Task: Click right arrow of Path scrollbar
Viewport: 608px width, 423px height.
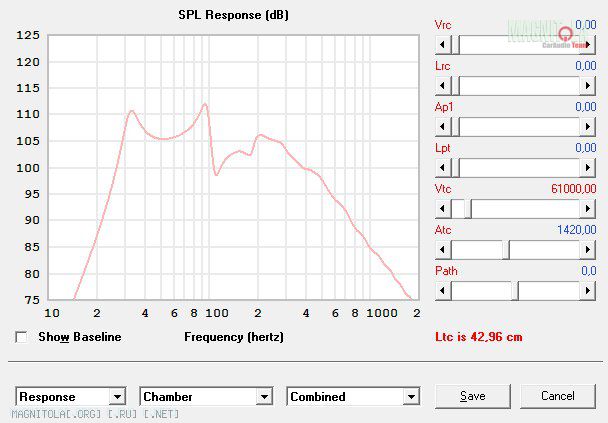Action: [587, 290]
